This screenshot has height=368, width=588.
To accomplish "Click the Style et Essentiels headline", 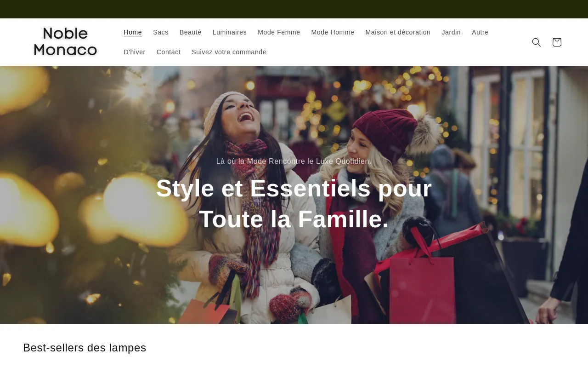I will tap(294, 203).
